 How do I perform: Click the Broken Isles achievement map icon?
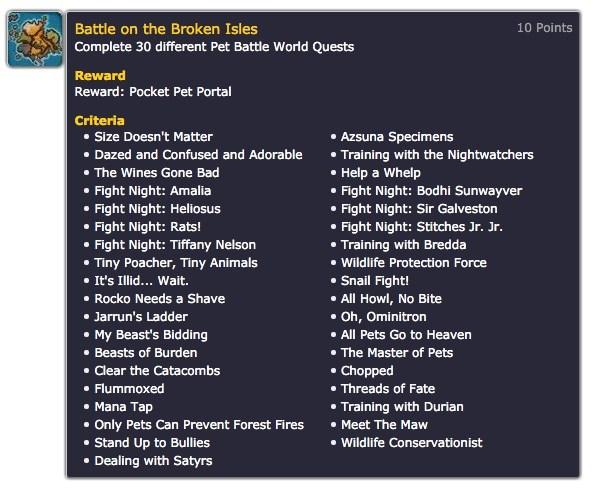coord(35,39)
